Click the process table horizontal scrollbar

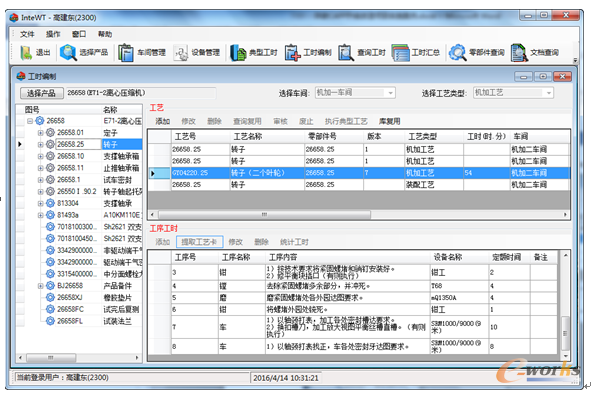[x=359, y=214]
